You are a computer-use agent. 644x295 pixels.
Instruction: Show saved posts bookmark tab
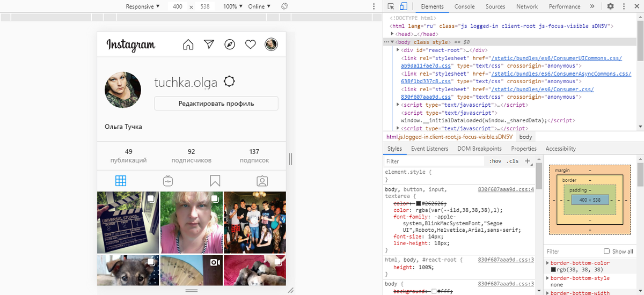(x=215, y=181)
